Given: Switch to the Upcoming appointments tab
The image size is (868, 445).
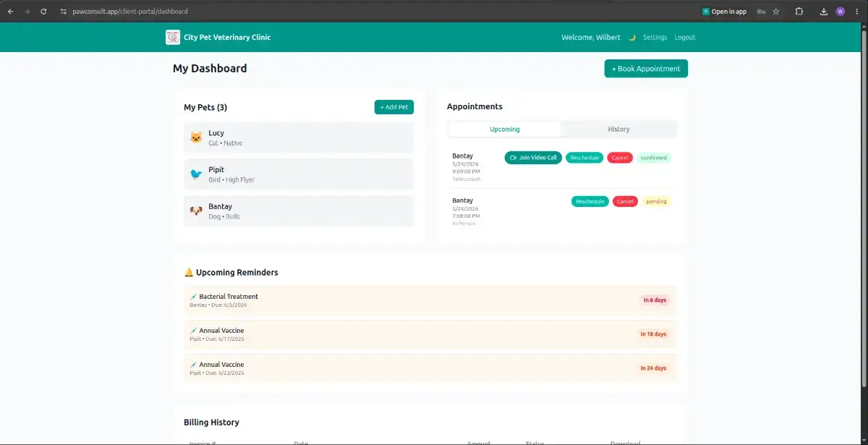Looking at the screenshot, I should click(505, 130).
